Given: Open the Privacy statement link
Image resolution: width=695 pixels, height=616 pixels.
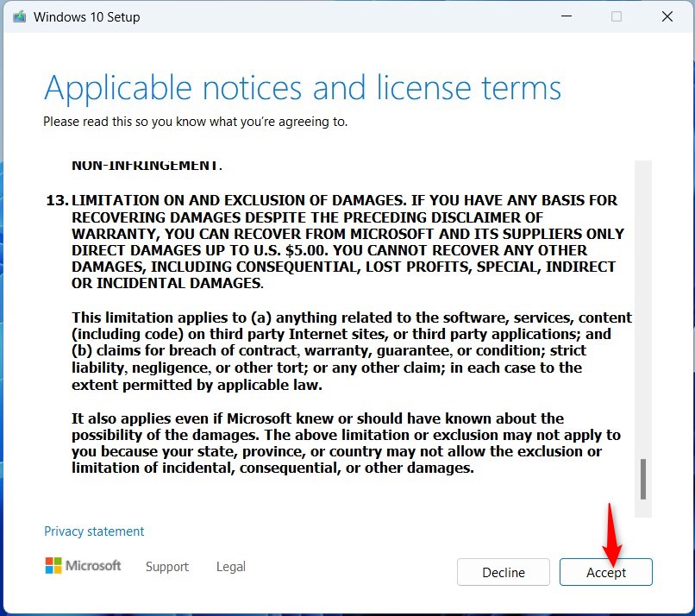Looking at the screenshot, I should (x=94, y=531).
